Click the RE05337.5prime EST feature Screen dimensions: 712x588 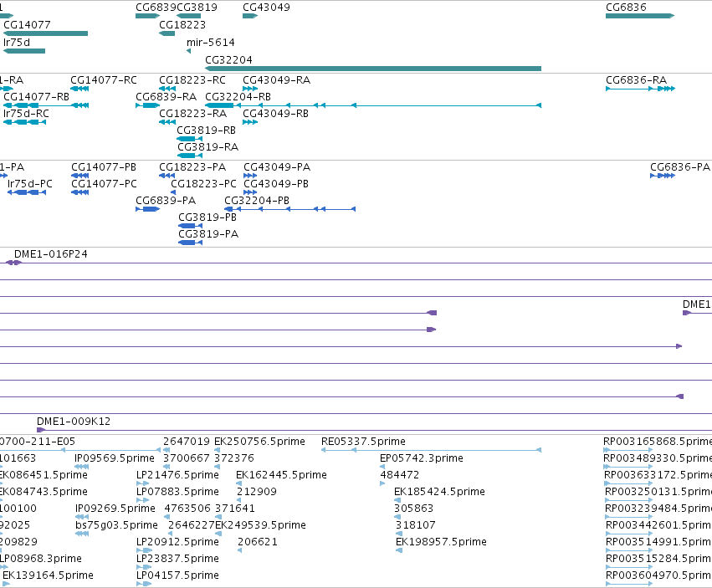pos(431,450)
